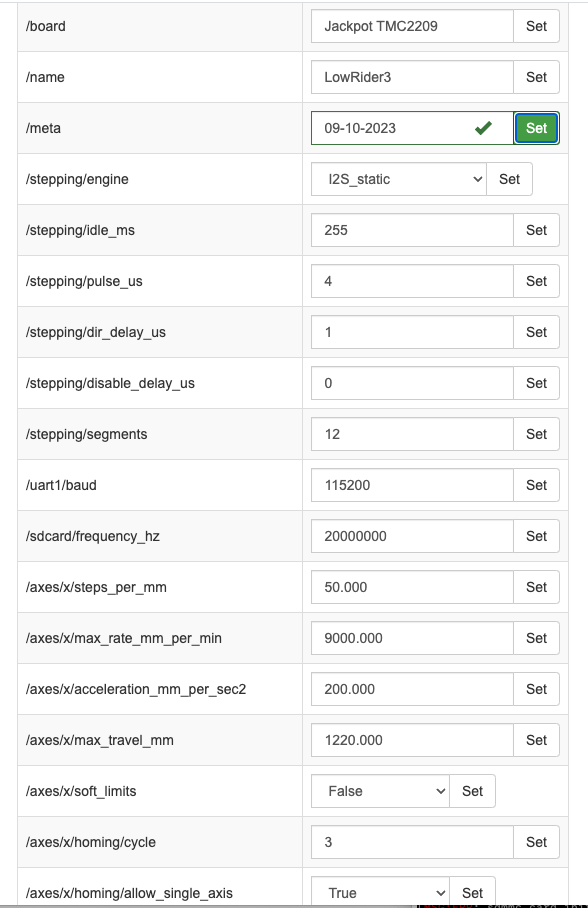Focus the /stepping/idle_ms input

pos(412,230)
